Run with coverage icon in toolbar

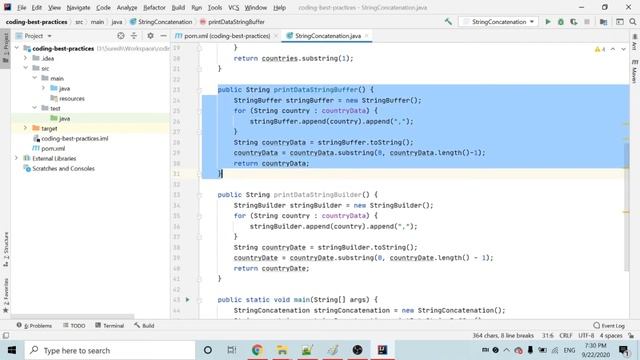click(573, 22)
